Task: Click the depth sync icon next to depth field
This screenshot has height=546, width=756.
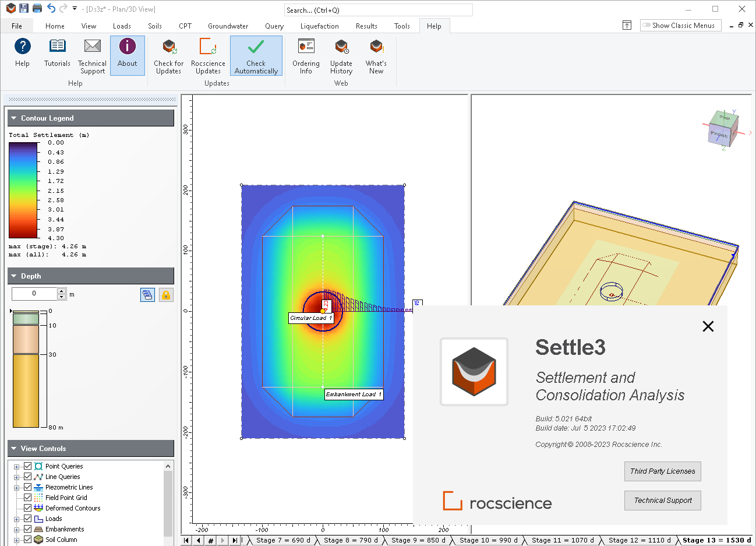Action: [147, 295]
